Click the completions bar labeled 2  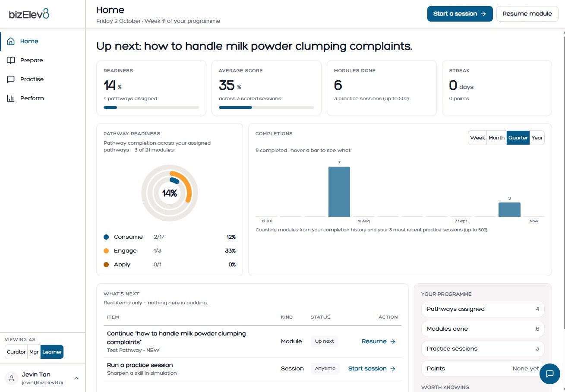pyautogui.click(x=509, y=209)
